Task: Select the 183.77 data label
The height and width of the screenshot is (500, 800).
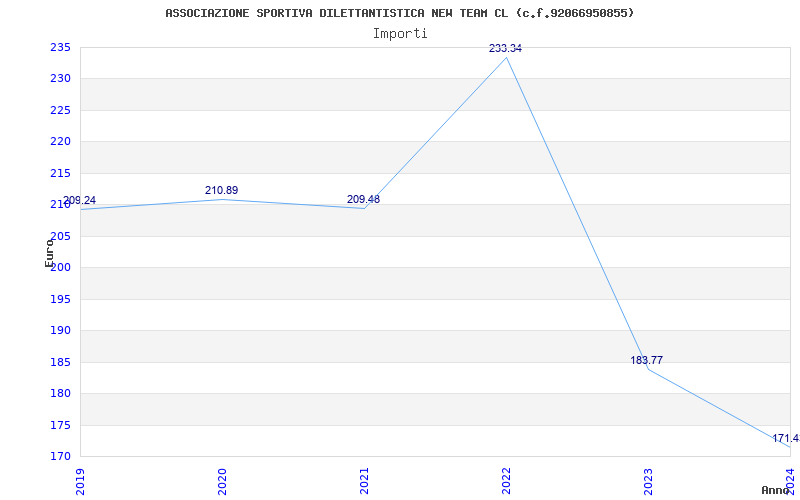Action: [x=646, y=360]
